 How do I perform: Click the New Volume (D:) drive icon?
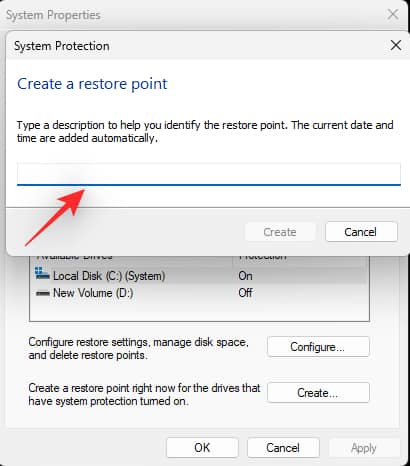coord(43,293)
